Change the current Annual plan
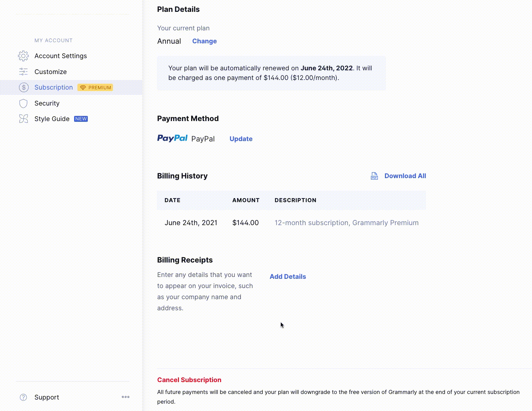This screenshot has height=411, width=532. [204, 41]
